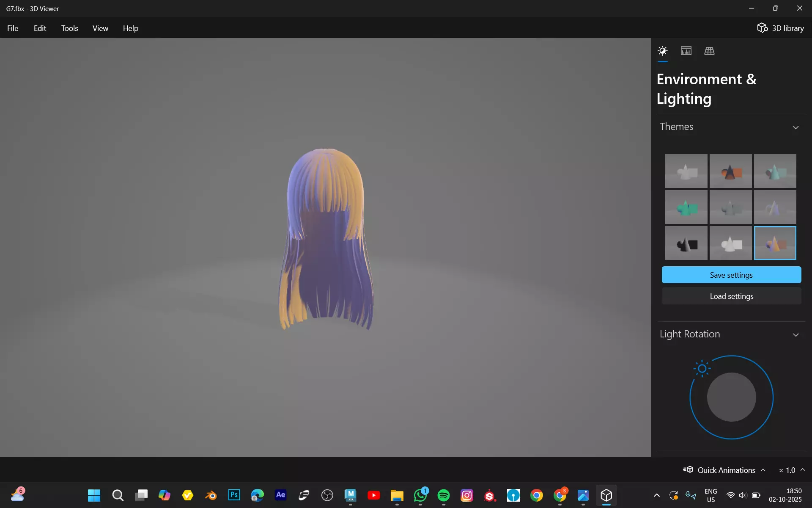Screen dimensions: 812x508
Task: Open the red S app on taskbar
Action: [490, 495]
